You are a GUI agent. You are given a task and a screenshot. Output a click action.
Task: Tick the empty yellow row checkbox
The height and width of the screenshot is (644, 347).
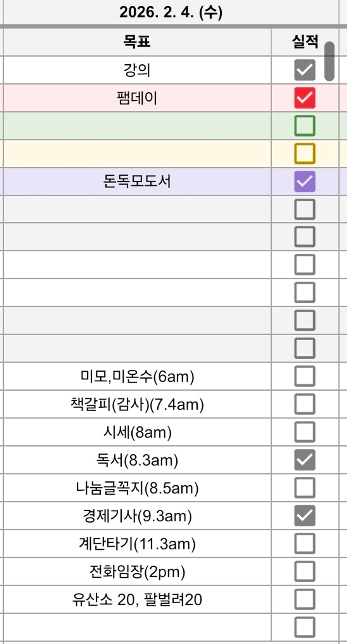(x=304, y=153)
